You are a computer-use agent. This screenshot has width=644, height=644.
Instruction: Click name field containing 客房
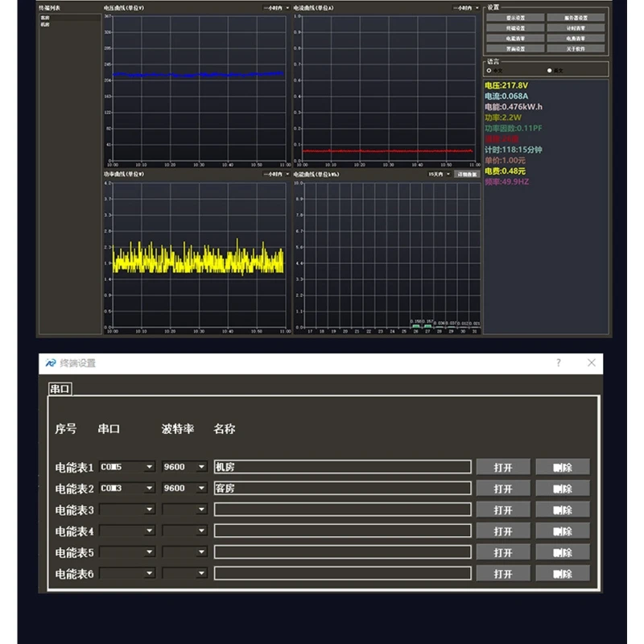pos(343,488)
